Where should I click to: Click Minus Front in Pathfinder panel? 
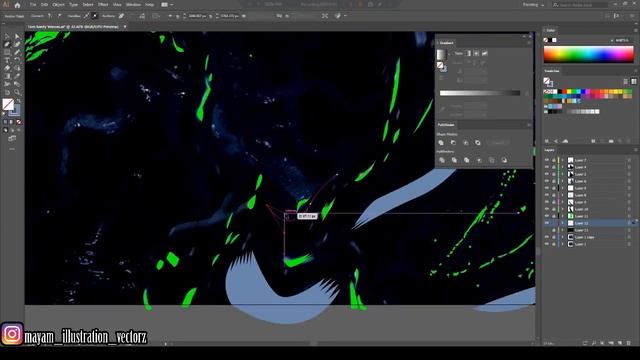click(453, 143)
